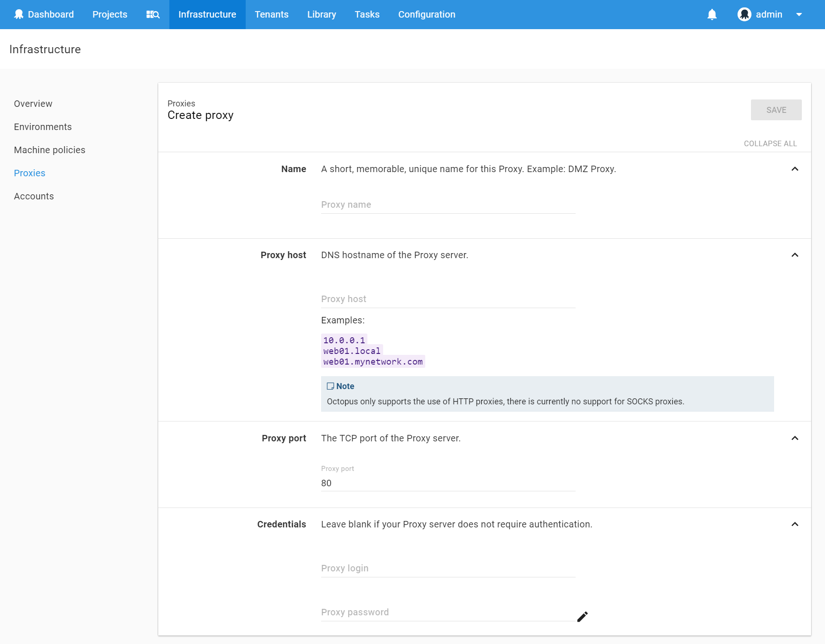The height and width of the screenshot is (644, 825).
Task: Click the Octopus logo next to Dashboard
Action: [x=19, y=14]
